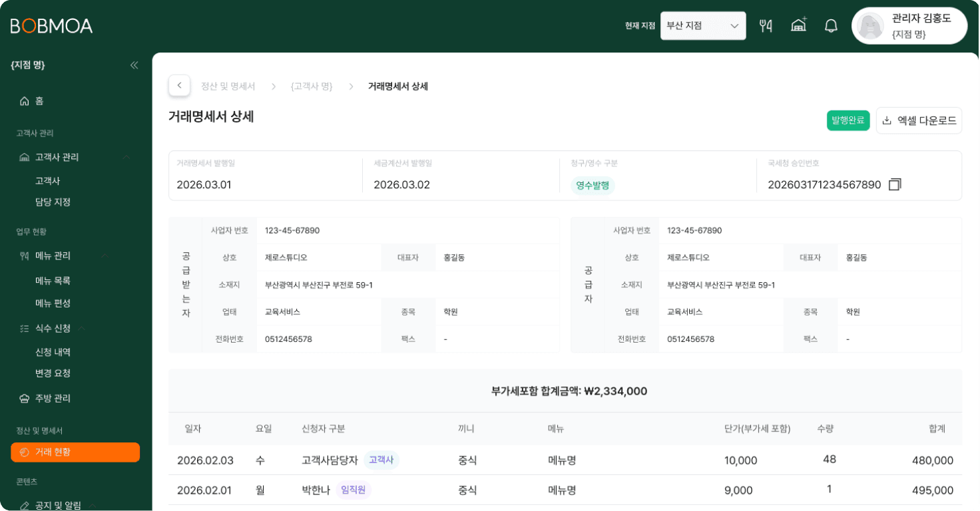Click 관리자 김홍도 profile name

click(x=921, y=19)
